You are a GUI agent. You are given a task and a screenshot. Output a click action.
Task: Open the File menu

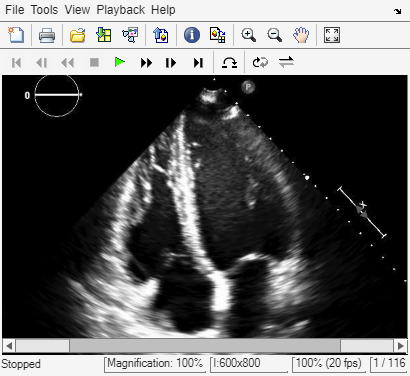15,10
